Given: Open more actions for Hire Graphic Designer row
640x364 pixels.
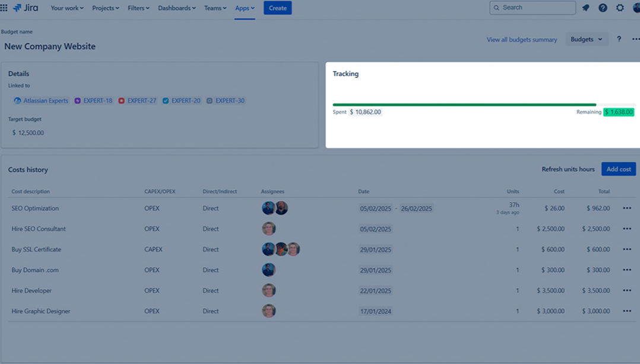Looking at the screenshot, I should pos(627,311).
